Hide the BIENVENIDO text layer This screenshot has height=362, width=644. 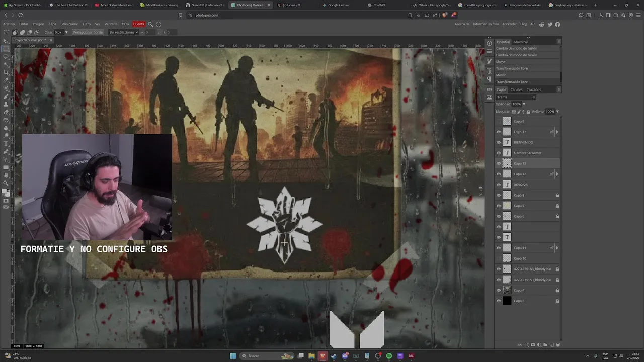pos(499,142)
